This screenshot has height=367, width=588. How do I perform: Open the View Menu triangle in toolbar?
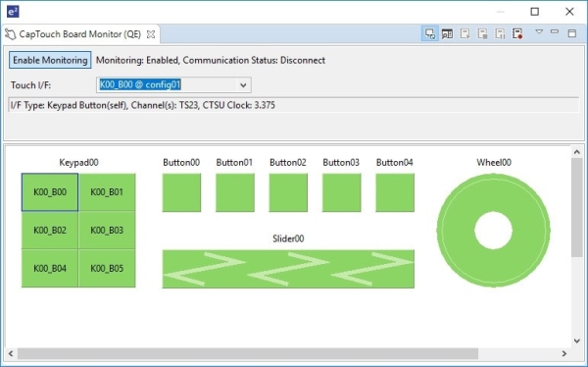pyautogui.click(x=539, y=32)
